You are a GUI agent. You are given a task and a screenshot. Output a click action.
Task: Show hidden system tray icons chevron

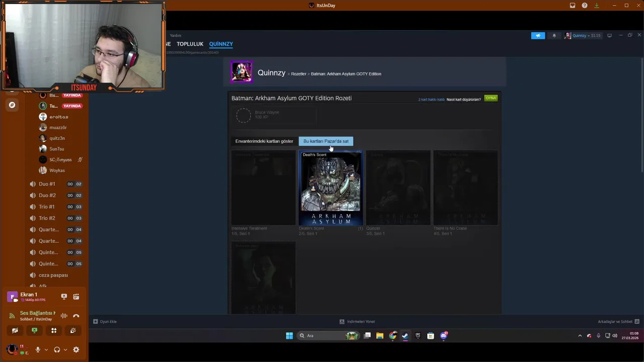[580, 335]
